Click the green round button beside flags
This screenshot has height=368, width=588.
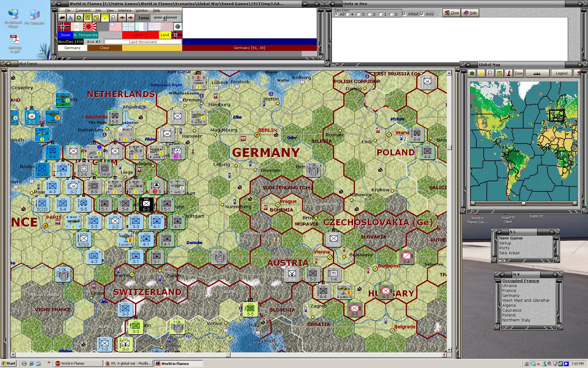178,27
